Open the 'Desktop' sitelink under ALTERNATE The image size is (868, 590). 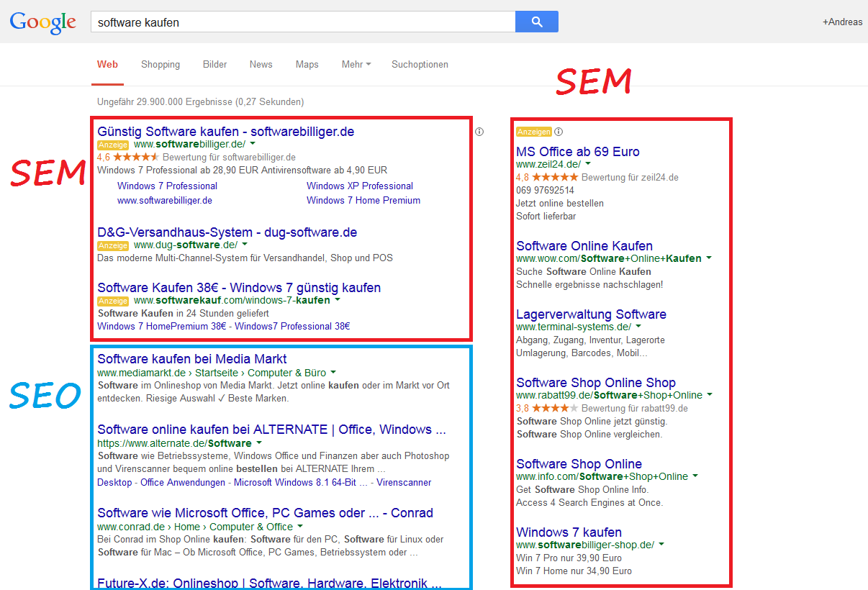[x=114, y=482]
